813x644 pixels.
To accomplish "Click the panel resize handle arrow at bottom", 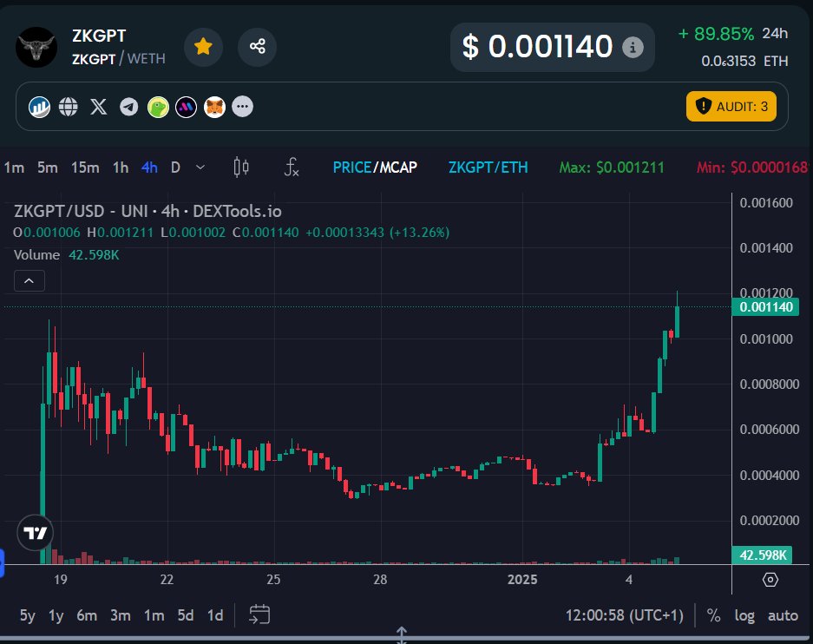I will pos(402,634).
